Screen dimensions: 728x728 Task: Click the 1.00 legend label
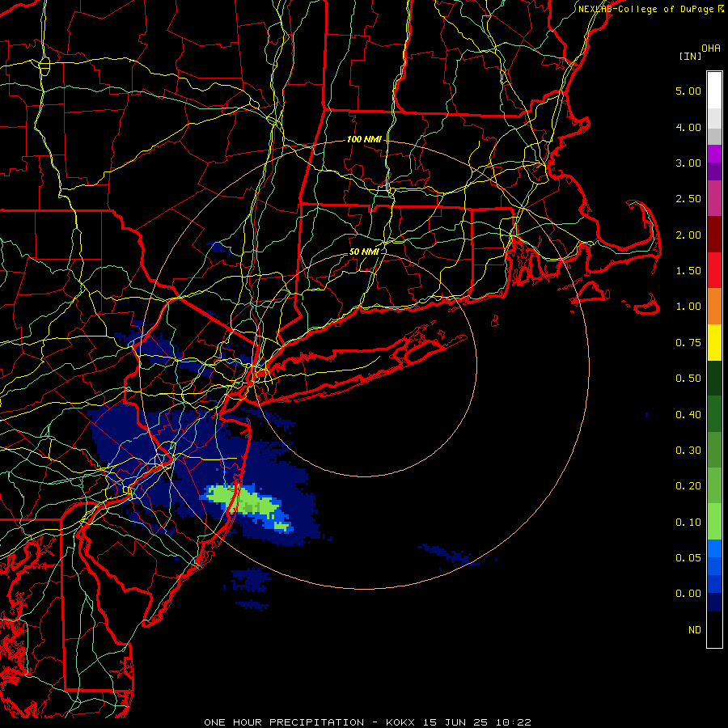coord(688,307)
